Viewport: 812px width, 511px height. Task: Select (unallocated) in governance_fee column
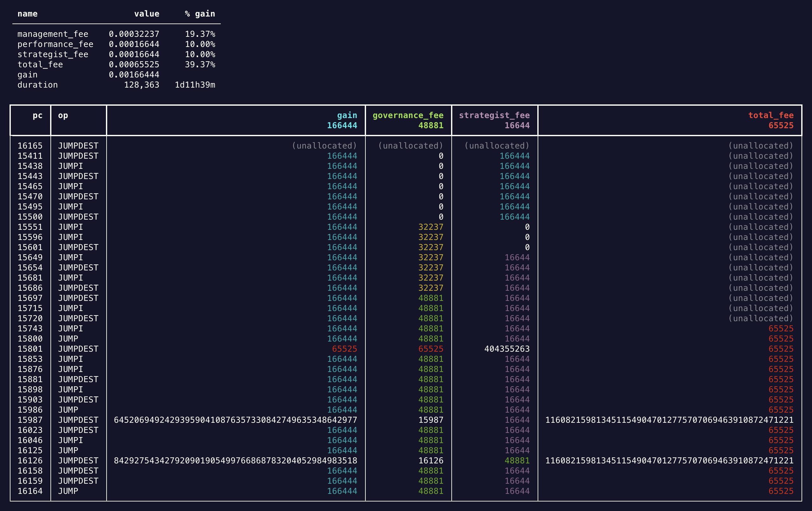410,146
